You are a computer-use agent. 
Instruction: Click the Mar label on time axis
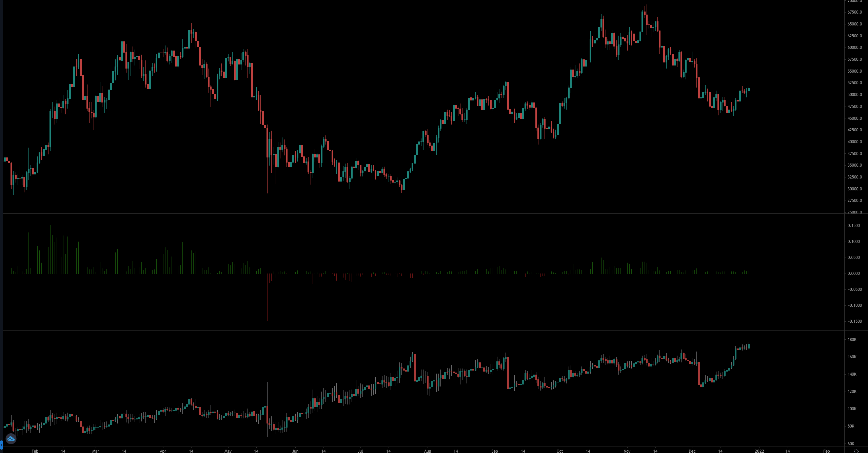point(96,451)
